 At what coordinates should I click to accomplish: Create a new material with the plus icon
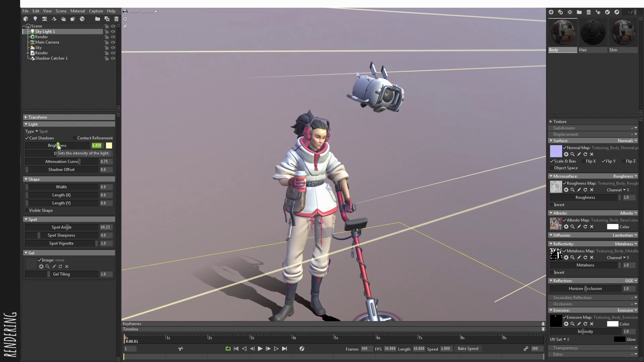tap(551, 12)
